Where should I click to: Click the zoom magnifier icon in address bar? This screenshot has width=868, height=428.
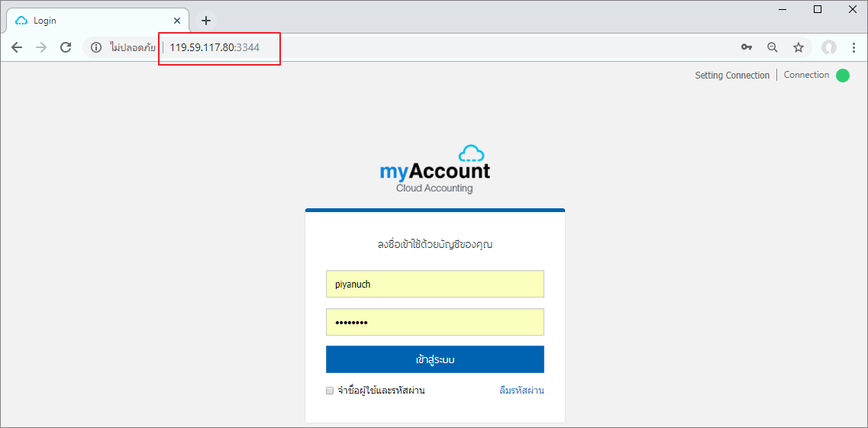tap(773, 47)
